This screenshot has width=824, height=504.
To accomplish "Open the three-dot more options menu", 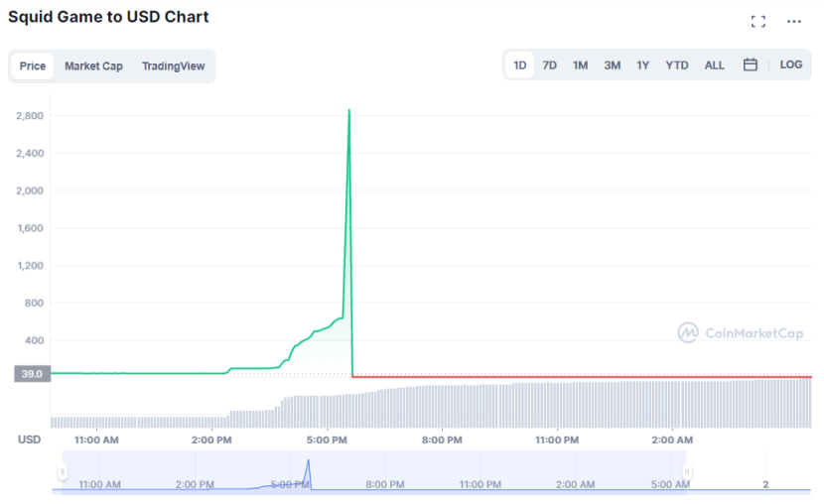I will tap(793, 22).
